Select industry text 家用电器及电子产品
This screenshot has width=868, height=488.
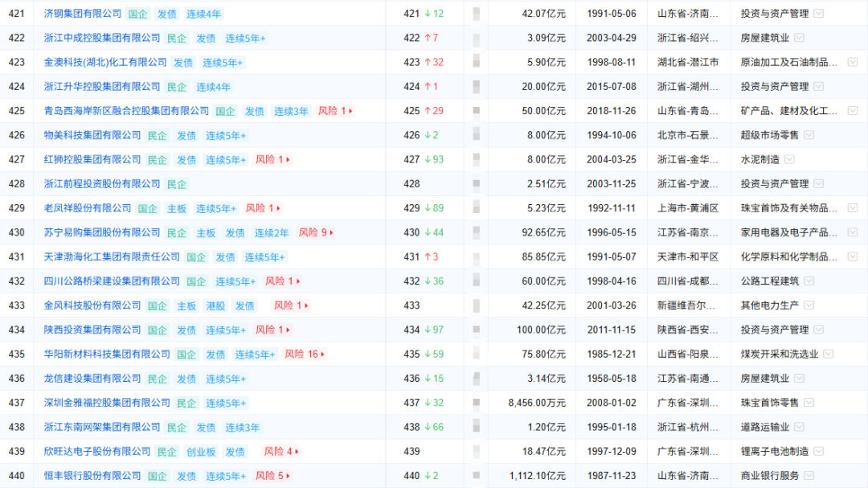[x=789, y=232]
